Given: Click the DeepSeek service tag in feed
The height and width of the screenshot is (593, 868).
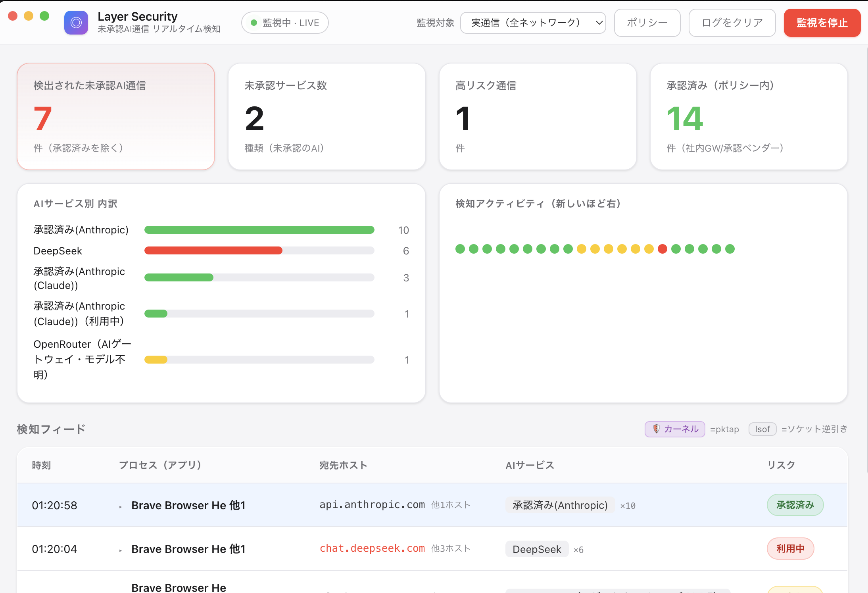Looking at the screenshot, I should click(537, 549).
